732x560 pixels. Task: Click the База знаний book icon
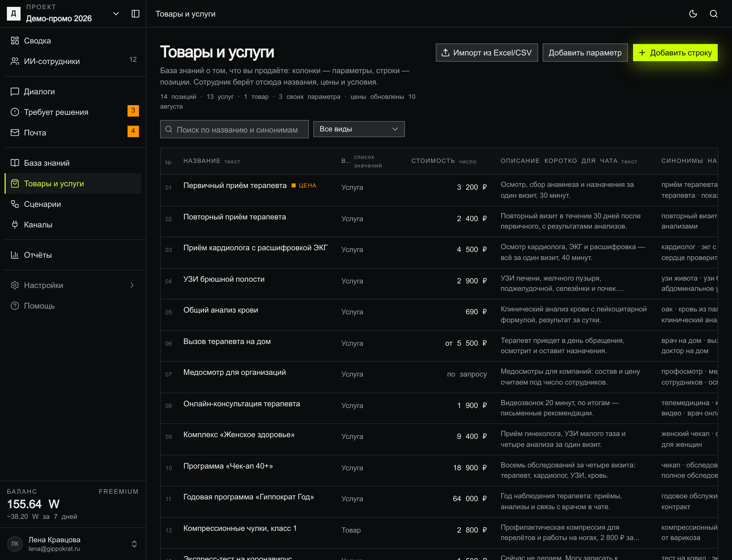click(15, 163)
